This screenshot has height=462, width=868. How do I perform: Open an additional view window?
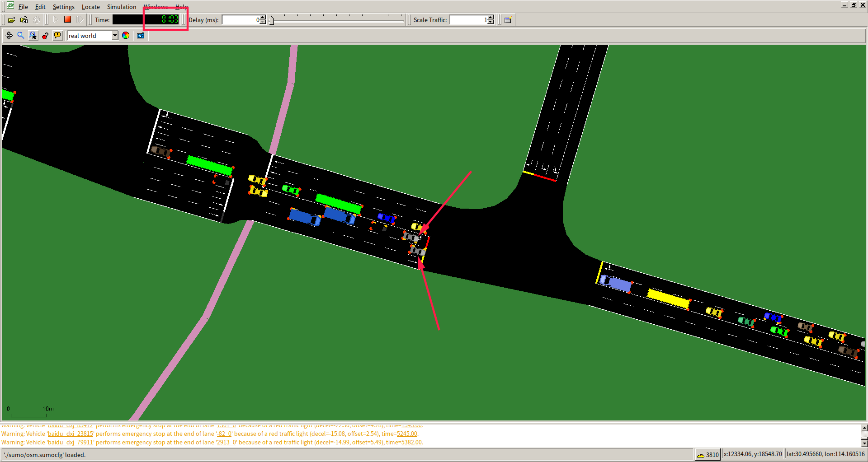[x=507, y=19]
